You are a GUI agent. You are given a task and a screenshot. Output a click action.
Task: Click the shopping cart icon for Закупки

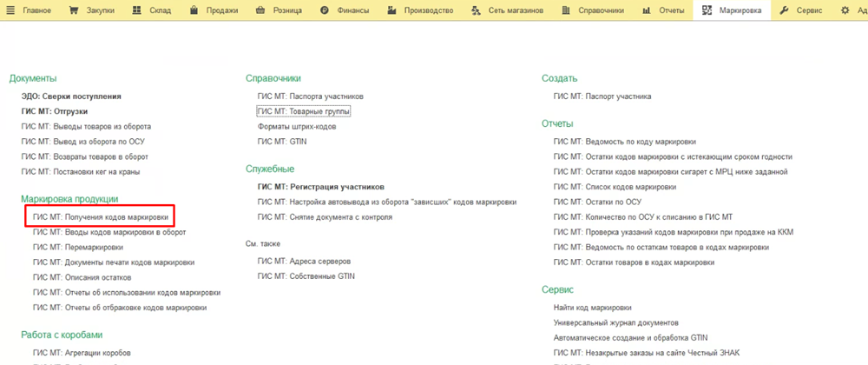(73, 10)
